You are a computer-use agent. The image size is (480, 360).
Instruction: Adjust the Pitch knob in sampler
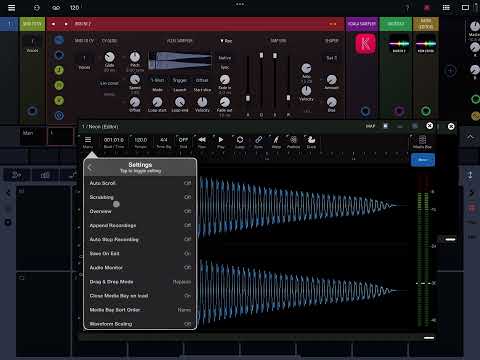pyautogui.click(x=135, y=57)
